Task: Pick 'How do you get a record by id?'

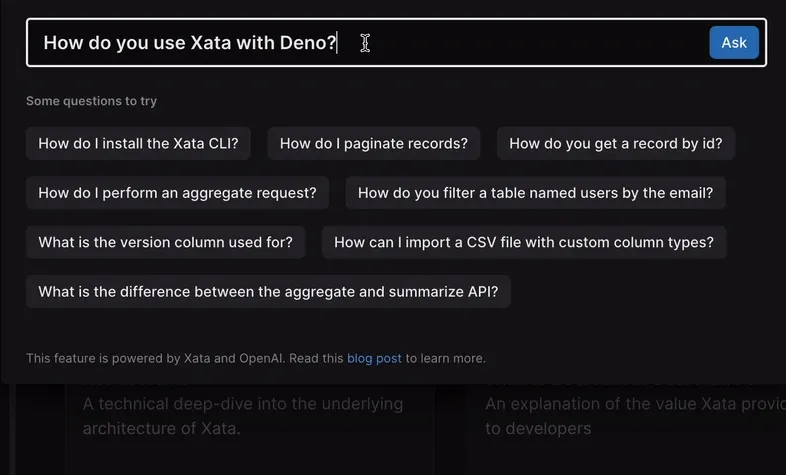Action: (x=615, y=143)
